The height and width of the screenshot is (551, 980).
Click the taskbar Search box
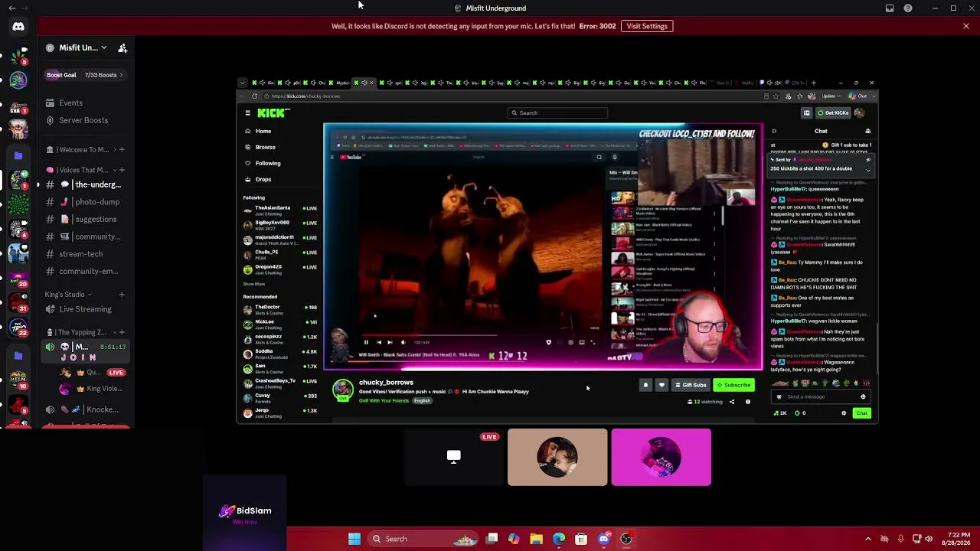tap(424, 539)
